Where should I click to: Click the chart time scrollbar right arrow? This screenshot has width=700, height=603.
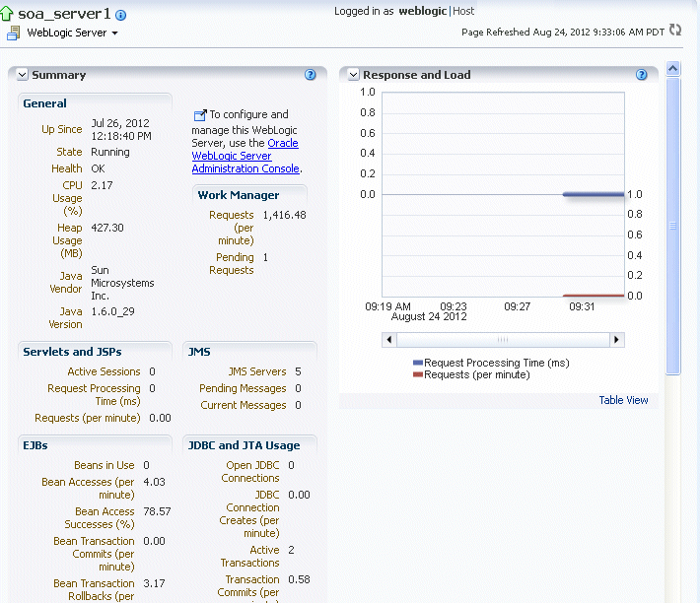(617, 339)
